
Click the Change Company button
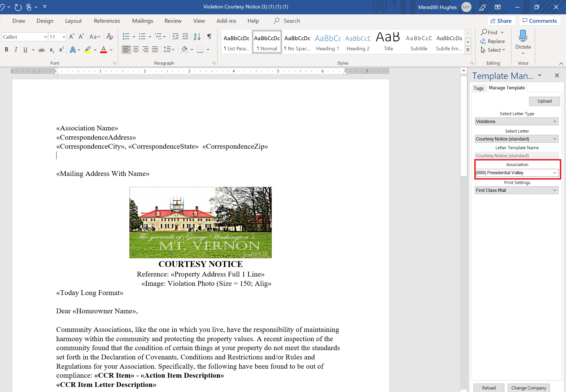529,388
